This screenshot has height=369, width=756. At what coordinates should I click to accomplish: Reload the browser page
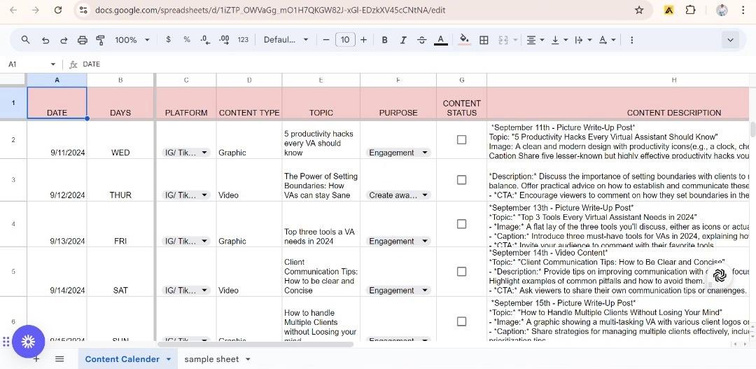click(58, 10)
